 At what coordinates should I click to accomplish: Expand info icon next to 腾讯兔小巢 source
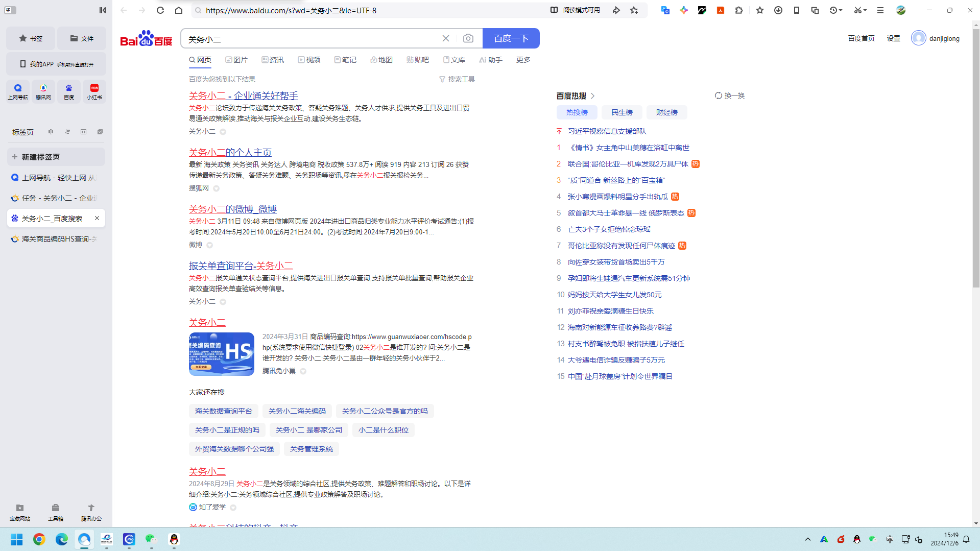(x=303, y=371)
